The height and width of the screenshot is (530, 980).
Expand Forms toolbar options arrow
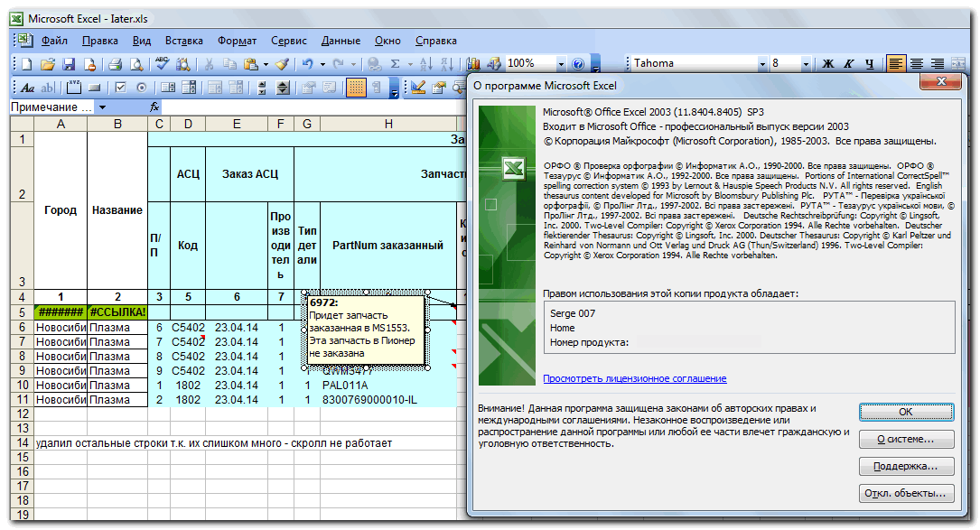(x=395, y=88)
